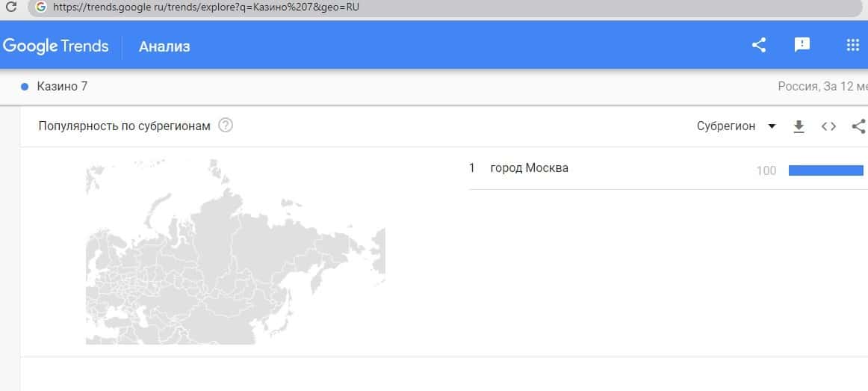Click the Google site icon in address bar
The image size is (868, 391).
(x=40, y=7)
